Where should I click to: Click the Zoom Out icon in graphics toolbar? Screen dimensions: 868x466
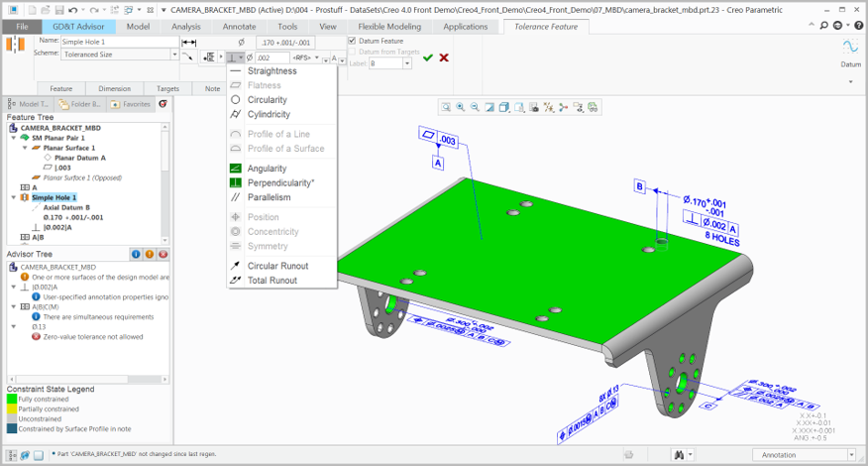pos(475,107)
